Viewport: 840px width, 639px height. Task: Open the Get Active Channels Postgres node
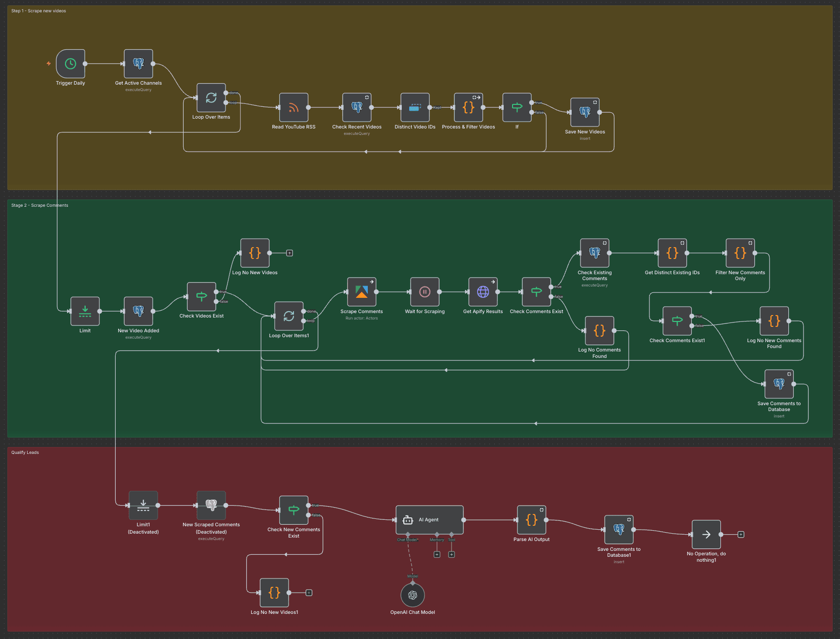pyautogui.click(x=138, y=63)
